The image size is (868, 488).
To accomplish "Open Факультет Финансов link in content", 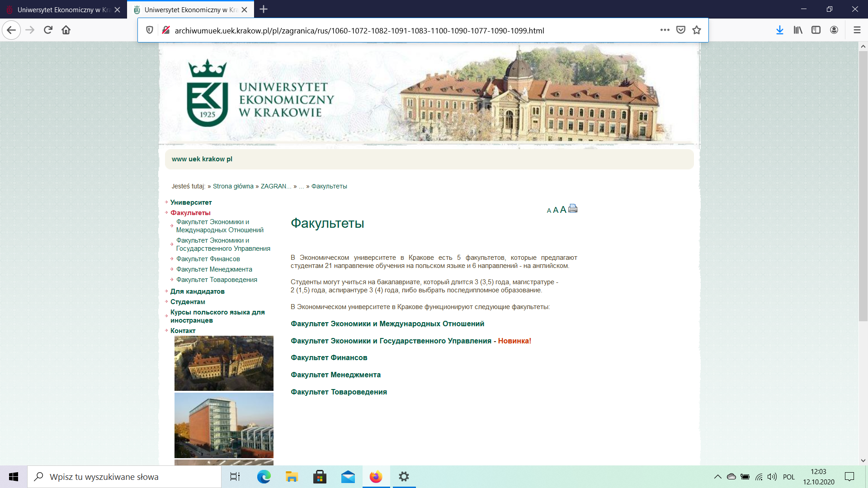I will [x=329, y=357].
